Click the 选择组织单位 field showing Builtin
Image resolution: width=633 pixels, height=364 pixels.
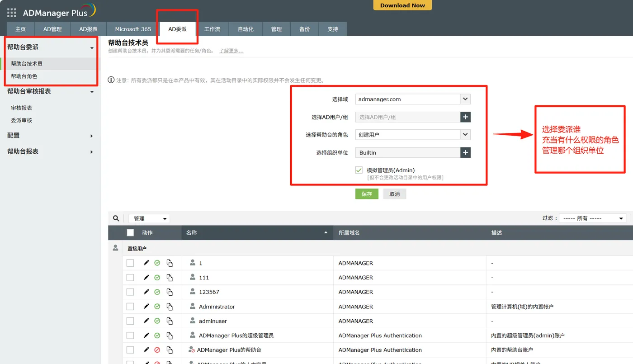(x=408, y=153)
